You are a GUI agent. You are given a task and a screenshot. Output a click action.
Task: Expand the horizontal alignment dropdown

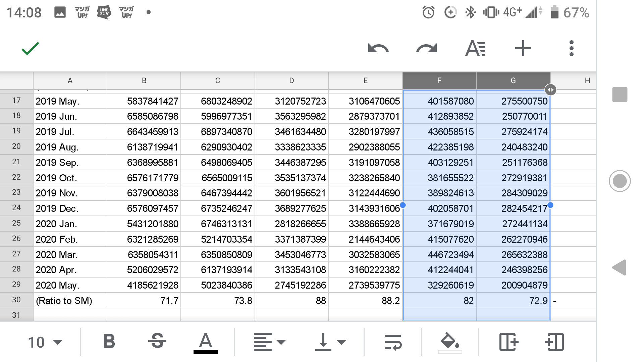tap(269, 342)
